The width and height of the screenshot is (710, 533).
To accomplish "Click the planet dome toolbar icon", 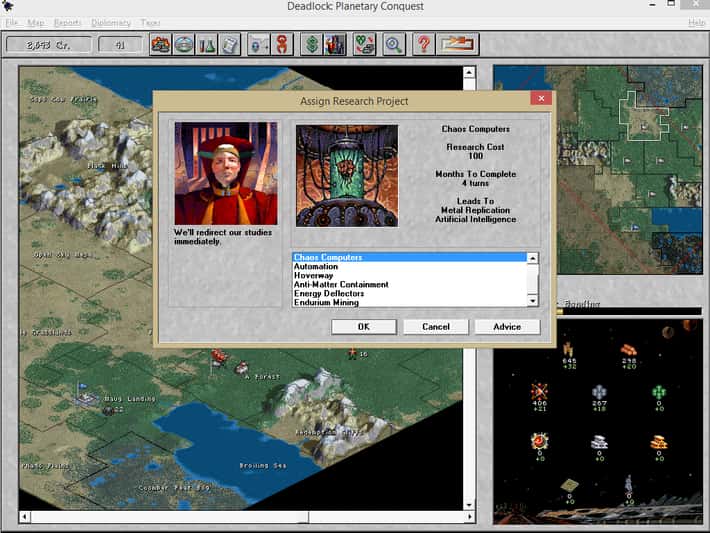I will pos(183,44).
